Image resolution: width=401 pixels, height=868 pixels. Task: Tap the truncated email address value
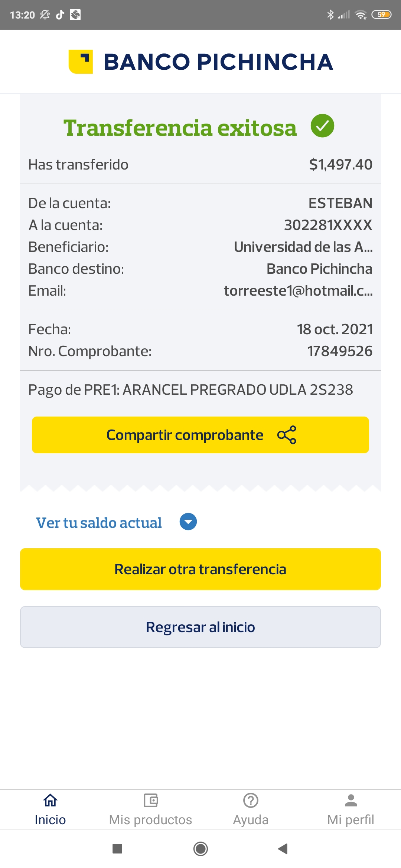point(298,291)
